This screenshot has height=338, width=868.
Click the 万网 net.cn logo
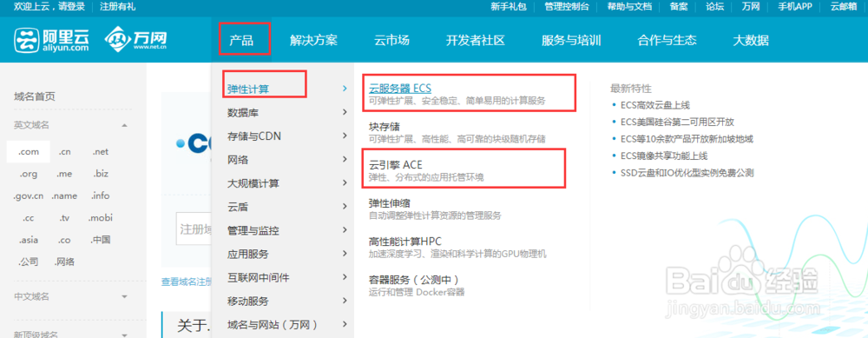coord(135,39)
